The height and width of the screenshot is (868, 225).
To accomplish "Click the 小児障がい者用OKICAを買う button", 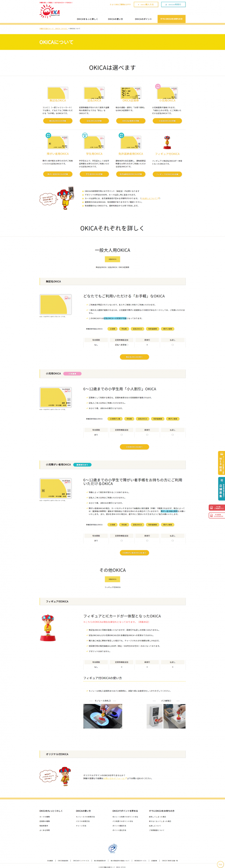I will click(134, 553).
